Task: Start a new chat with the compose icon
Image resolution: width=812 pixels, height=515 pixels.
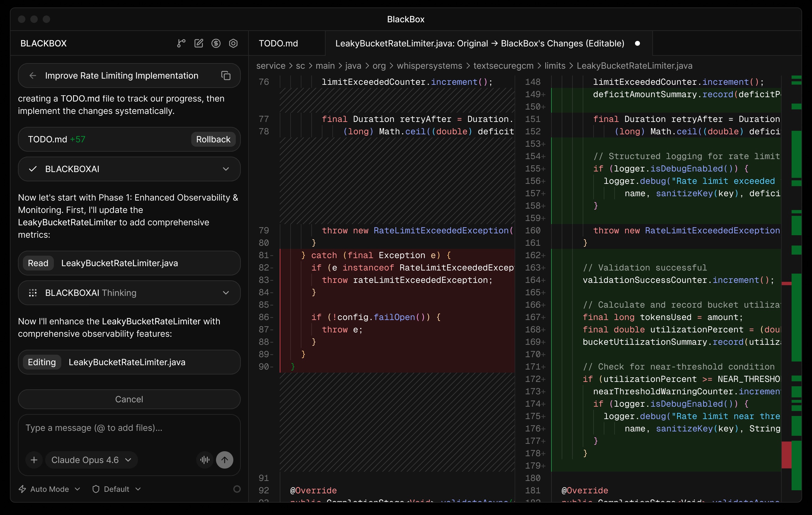Action: click(x=199, y=44)
